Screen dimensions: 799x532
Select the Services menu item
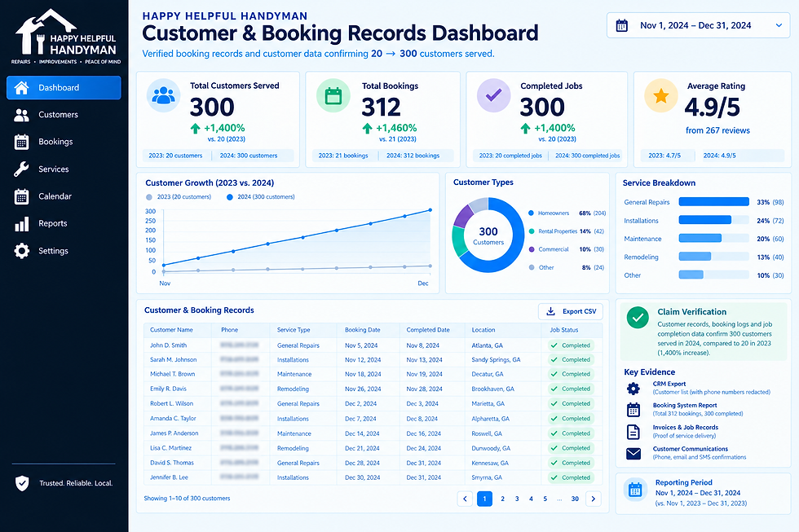click(64, 169)
